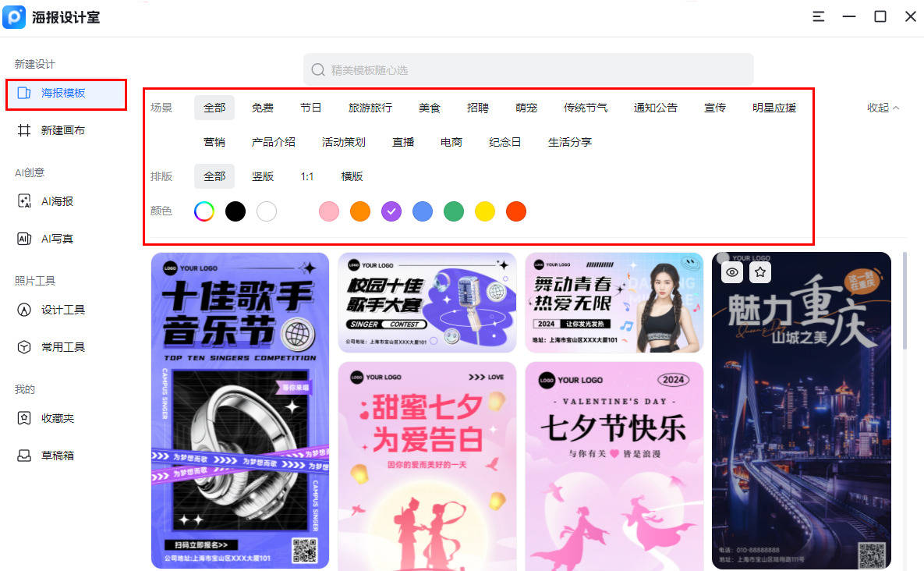
Task: Select the orange color swatch
Action: click(x=360, y=211)
